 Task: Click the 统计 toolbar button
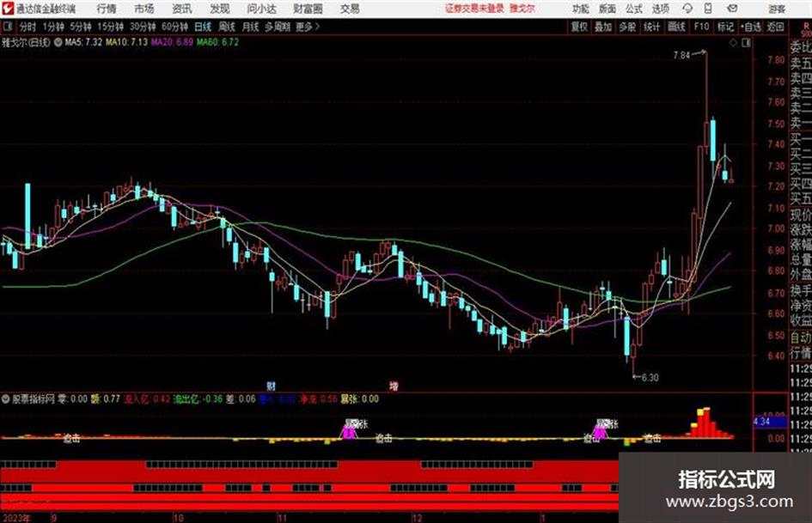click(652, 27)
